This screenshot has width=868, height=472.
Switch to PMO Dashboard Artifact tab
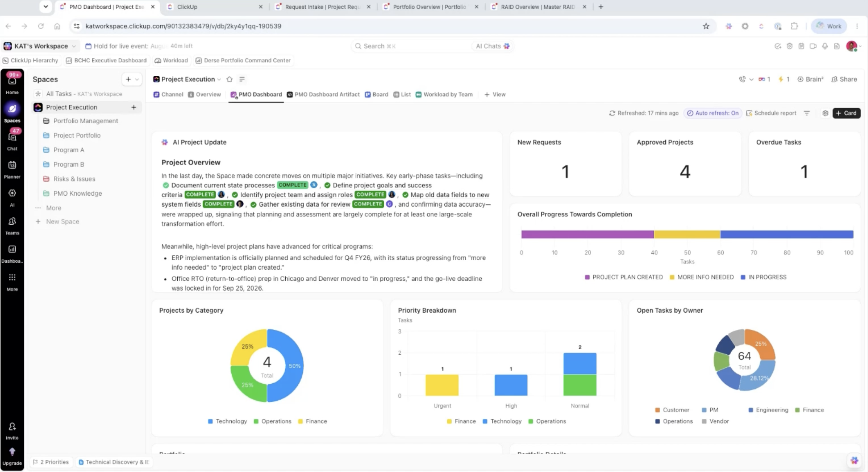323,94
